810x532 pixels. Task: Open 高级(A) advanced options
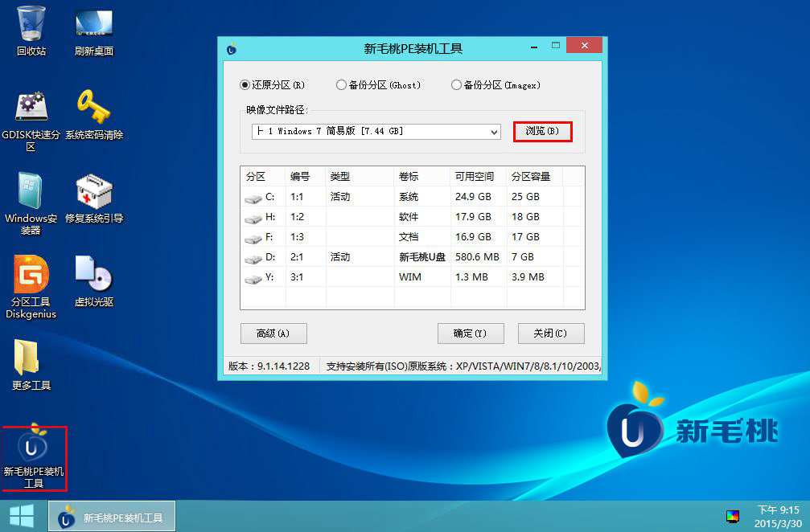tap(273, 334)
